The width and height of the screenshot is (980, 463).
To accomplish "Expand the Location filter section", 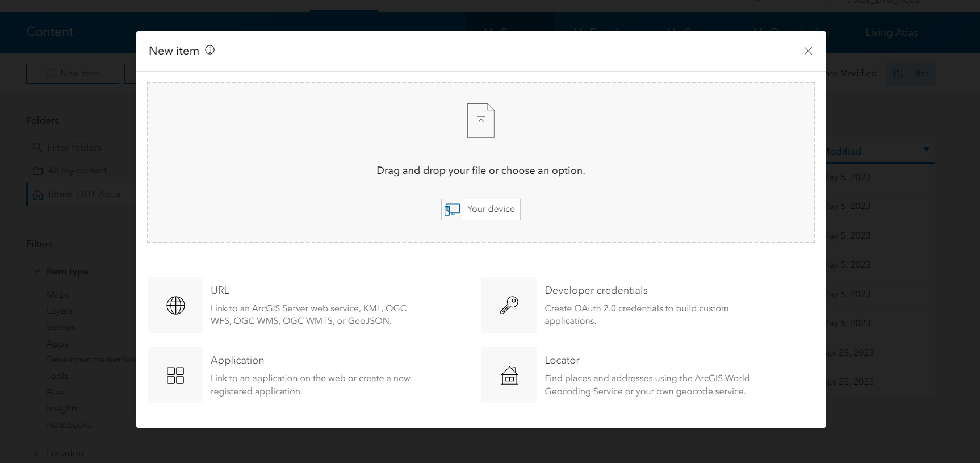I will (x=36, y=453).
